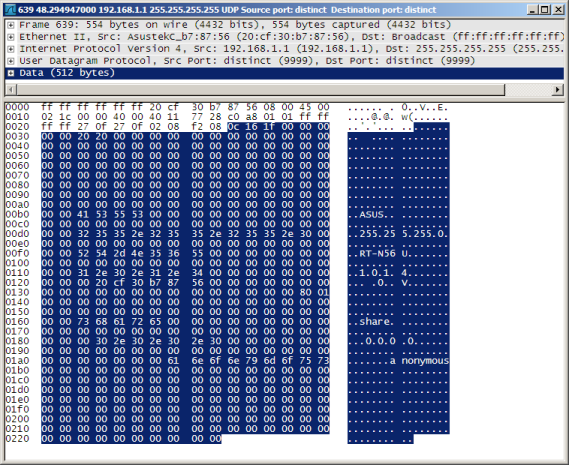Close the packet details window
Image resolution: width=569 pixels, height=465 pixels.
pyautogui.click(x=558, y=10)
